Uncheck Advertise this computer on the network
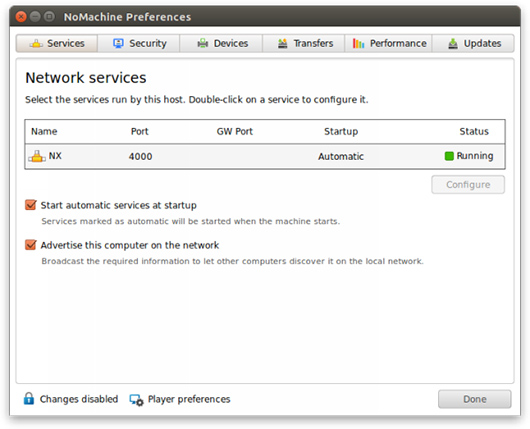 click(x=31, y=245)
